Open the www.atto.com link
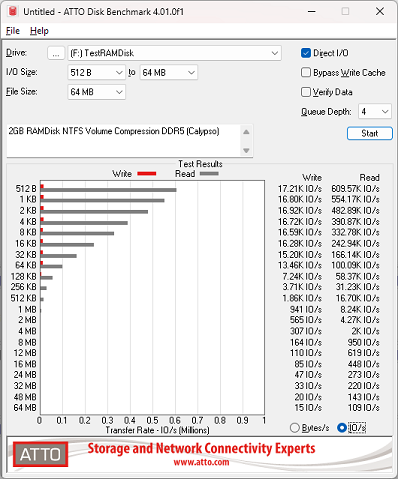 201,462
